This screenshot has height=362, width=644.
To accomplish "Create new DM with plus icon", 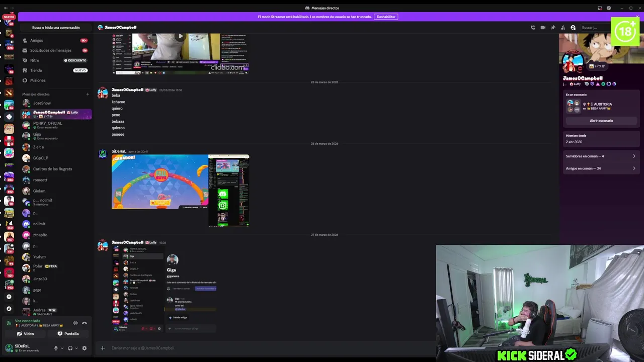I will pos(88,94).
